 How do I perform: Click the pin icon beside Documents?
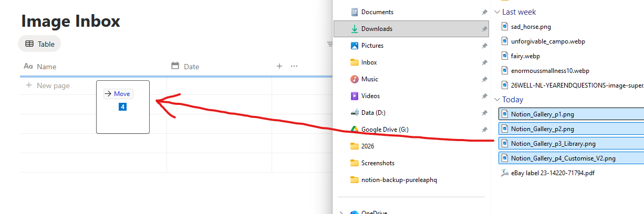(484, 12)
